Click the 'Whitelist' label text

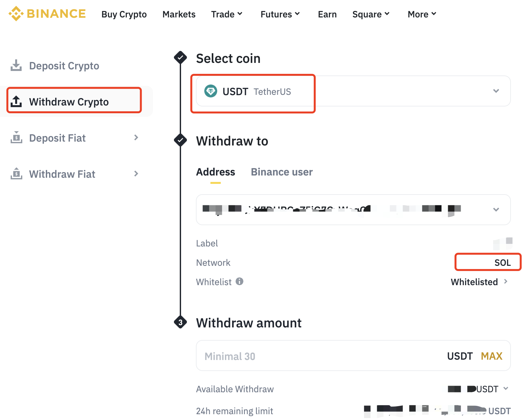click(214, 282)
